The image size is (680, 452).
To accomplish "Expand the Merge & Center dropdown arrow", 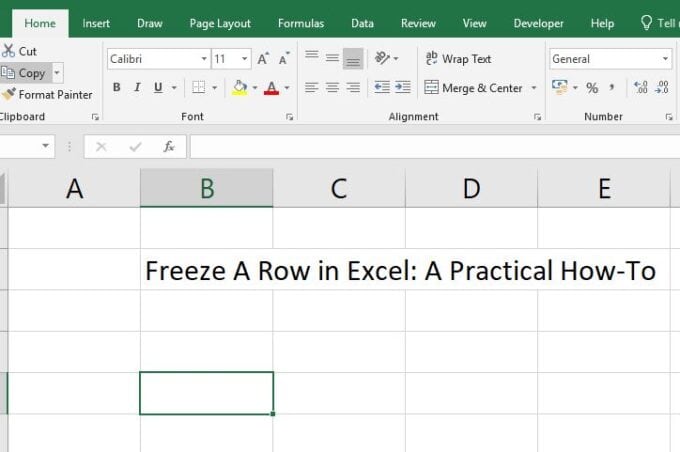I will tap(534, 88).
